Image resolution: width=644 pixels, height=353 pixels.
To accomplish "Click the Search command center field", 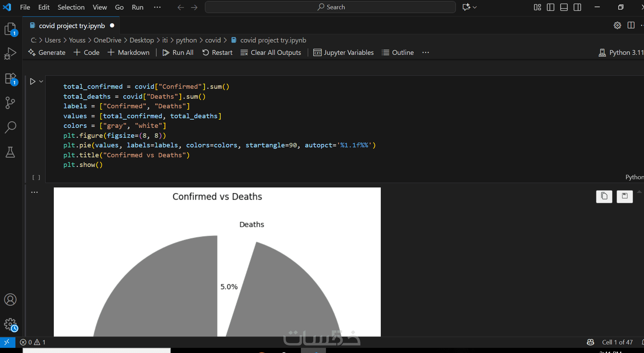I will coord(330,7).
